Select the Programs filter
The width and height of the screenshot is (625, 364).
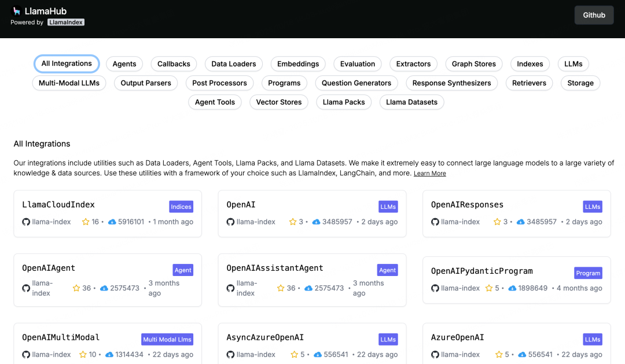point(284,83)
